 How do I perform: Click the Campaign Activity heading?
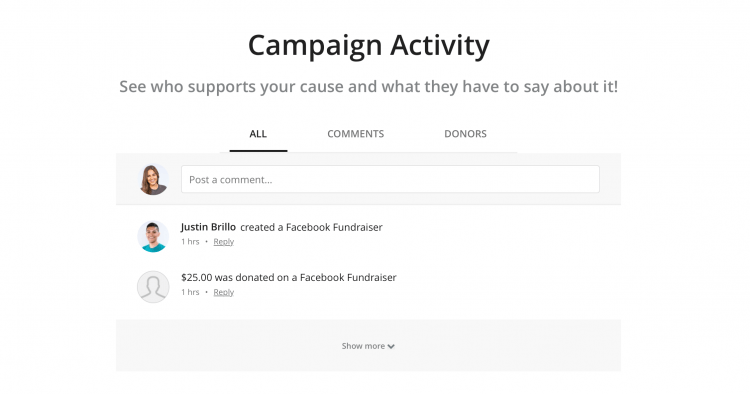pos(369,45)
